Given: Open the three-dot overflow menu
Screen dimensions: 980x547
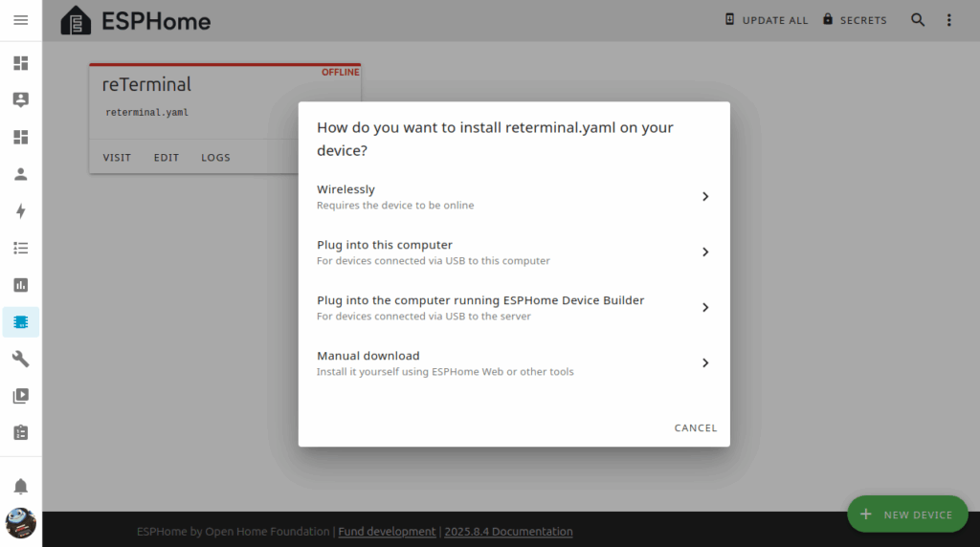Looking at the screenshot, I should (948, 20).
